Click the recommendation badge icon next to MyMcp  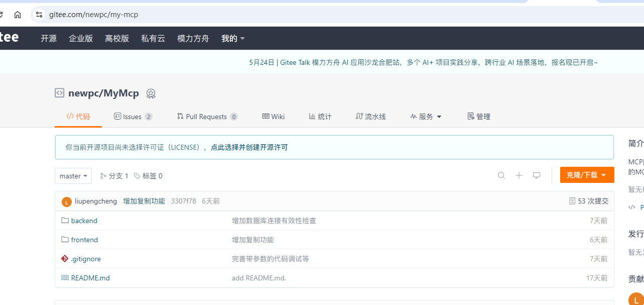pos(151,93)
